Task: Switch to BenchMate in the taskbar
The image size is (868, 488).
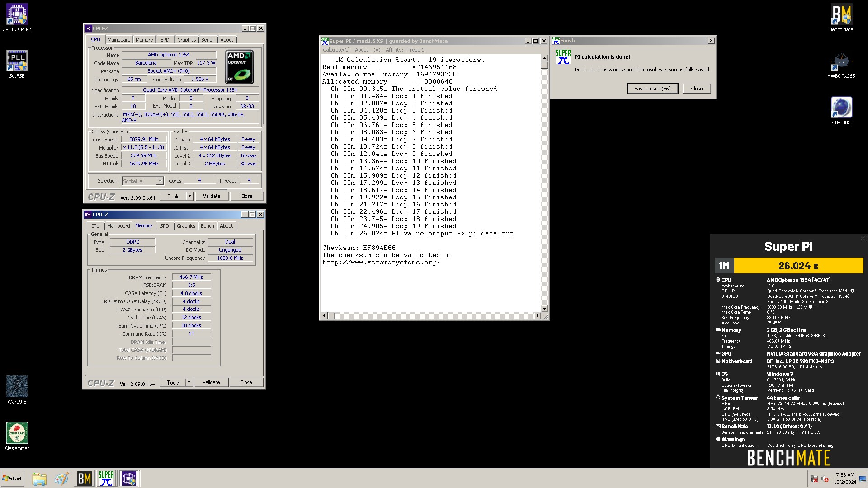Action: click(85, 479)
